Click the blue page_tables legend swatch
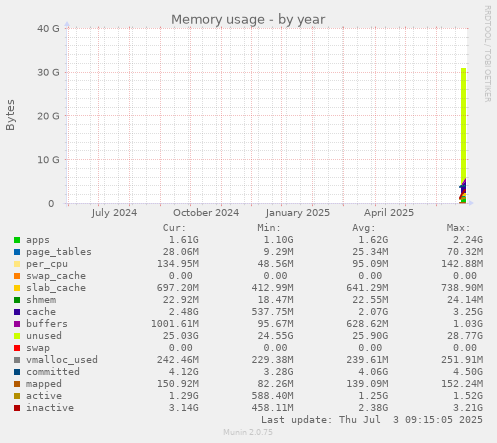 click(17, 252)
